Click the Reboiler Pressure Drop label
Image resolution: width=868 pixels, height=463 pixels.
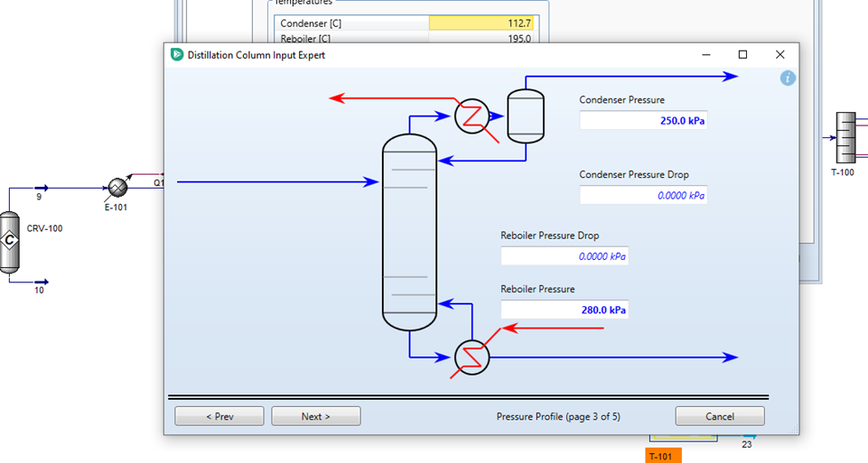549,235
